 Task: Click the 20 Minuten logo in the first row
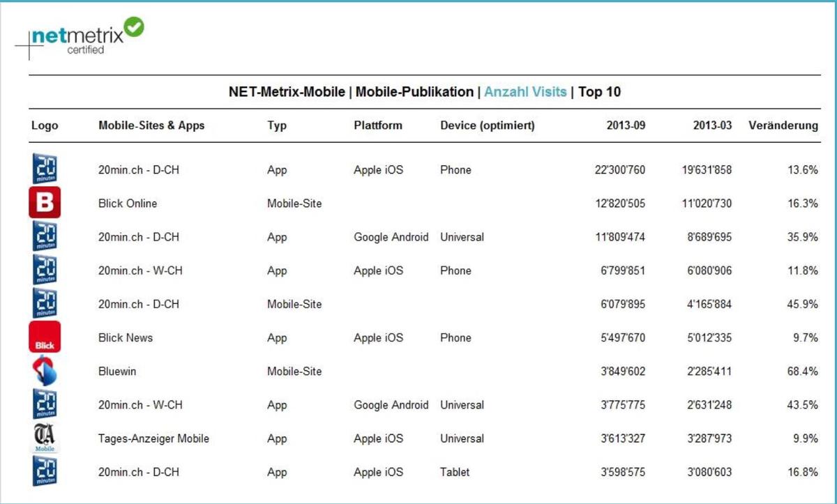click(x=45, y=169)
